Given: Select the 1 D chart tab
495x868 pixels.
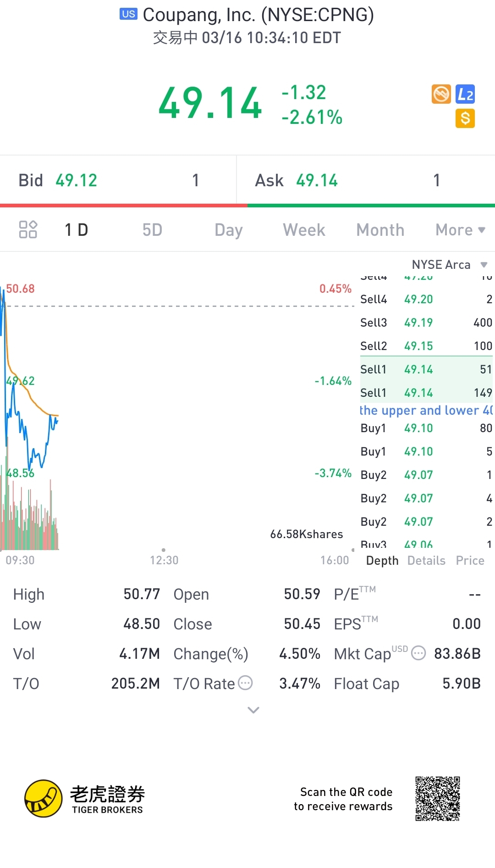Looking at the screenshot, I should (x=76, y=230).
